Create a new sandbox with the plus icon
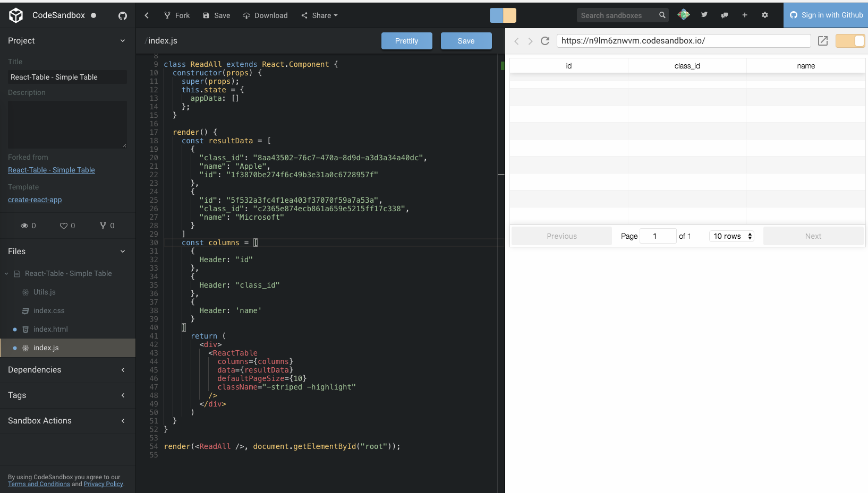This screenshot has height=493, width=868. (744, 15)
